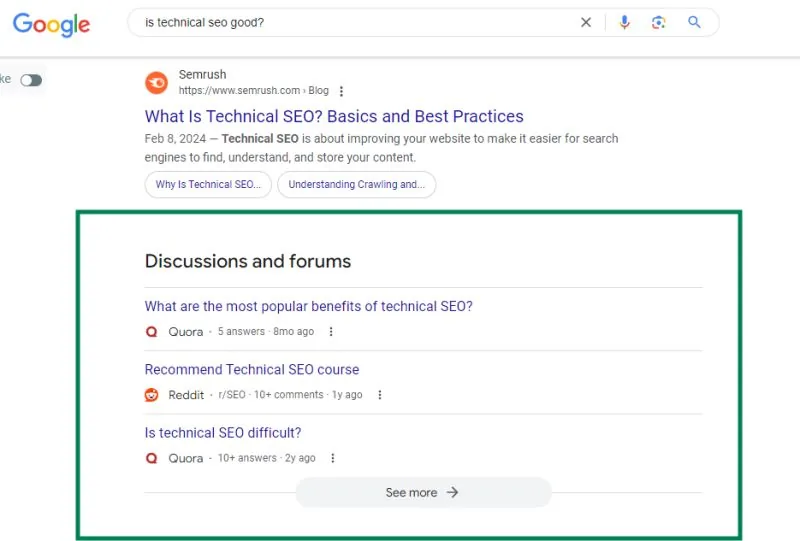
Task: Open the most popular benefits of technical SEO question
Action: point(309,306)
